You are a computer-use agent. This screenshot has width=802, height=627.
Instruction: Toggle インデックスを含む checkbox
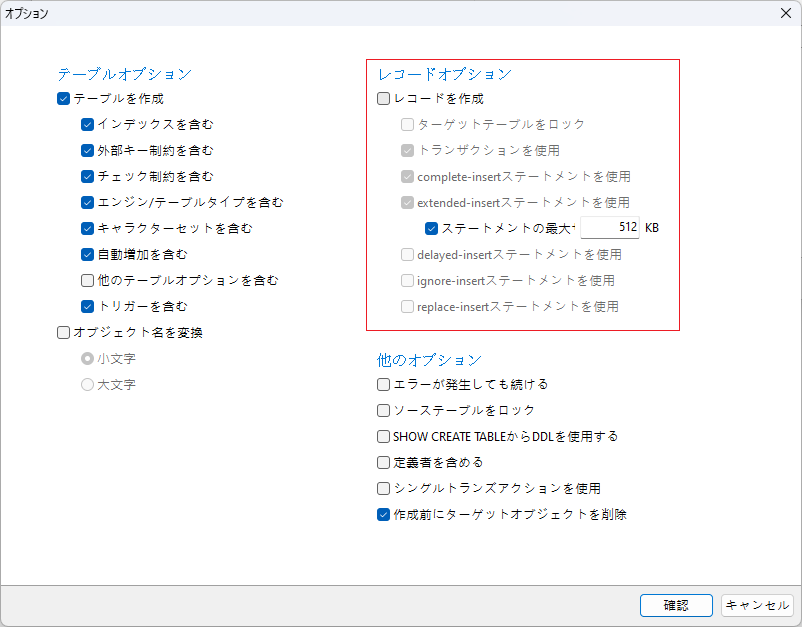click(x=88, y=125)
